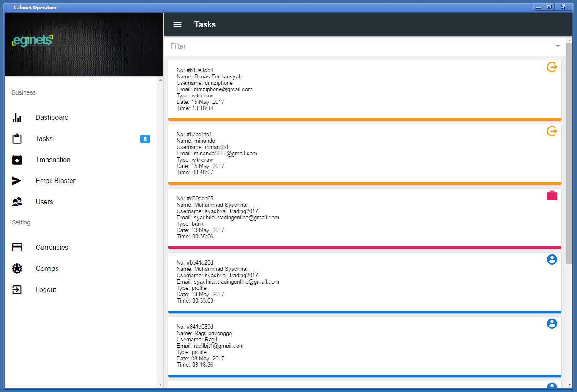Click sidebar scrollbar down arrow

click(x=160, y=384)
